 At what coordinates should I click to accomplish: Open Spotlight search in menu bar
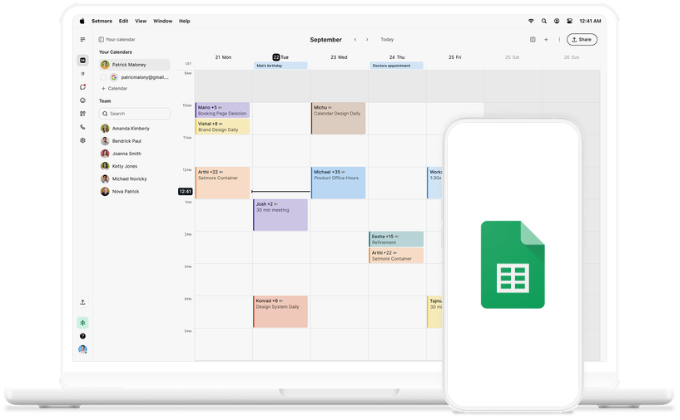pos(544,21)
